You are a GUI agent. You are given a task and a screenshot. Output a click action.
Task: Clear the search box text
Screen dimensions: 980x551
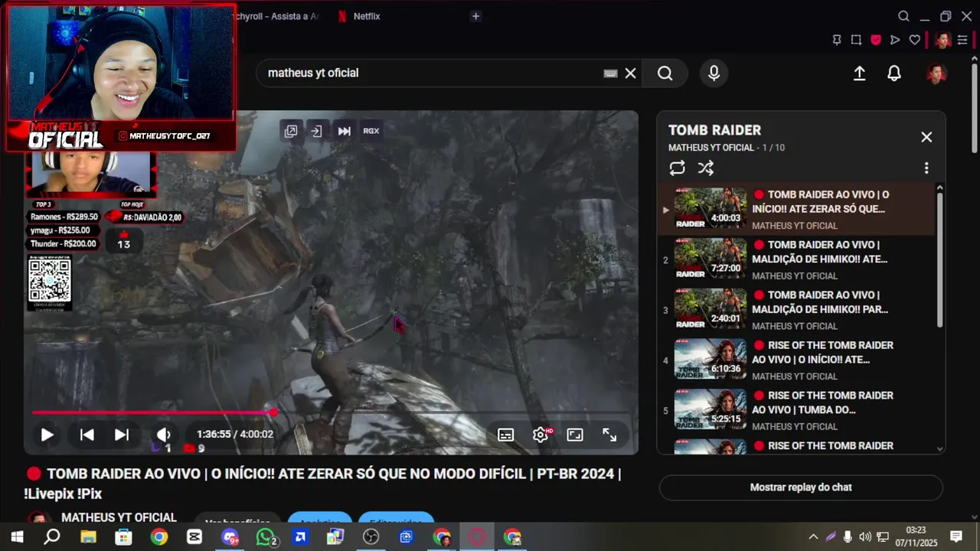[x=630, y=73]
